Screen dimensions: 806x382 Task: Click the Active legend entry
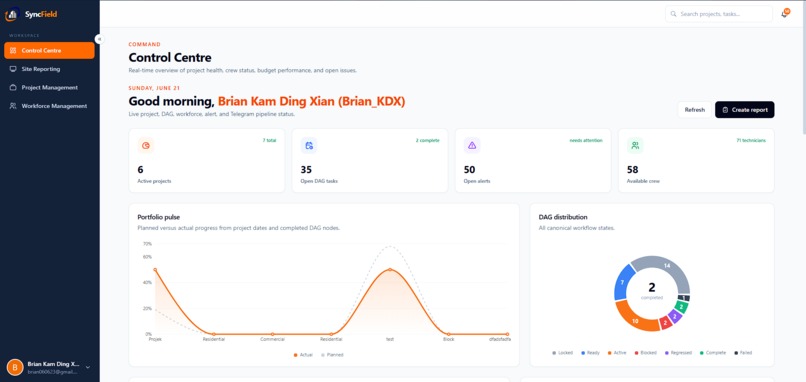(617, 353)
